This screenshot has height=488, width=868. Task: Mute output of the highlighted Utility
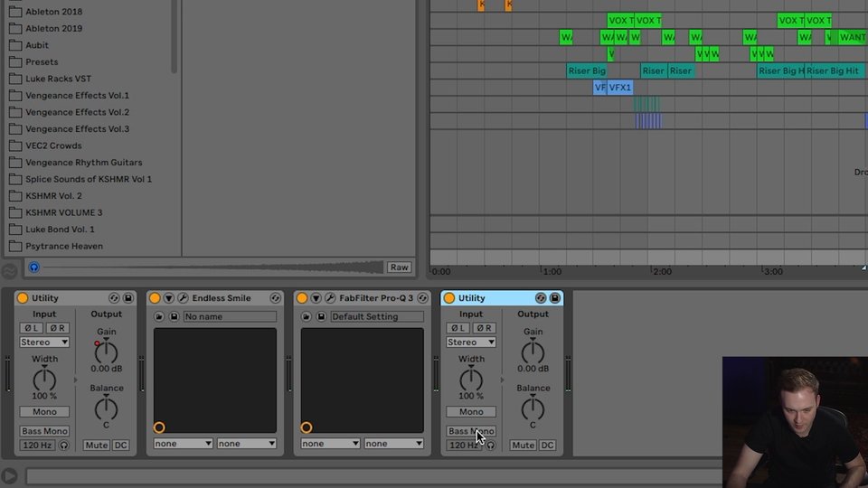tap(523, 446)
